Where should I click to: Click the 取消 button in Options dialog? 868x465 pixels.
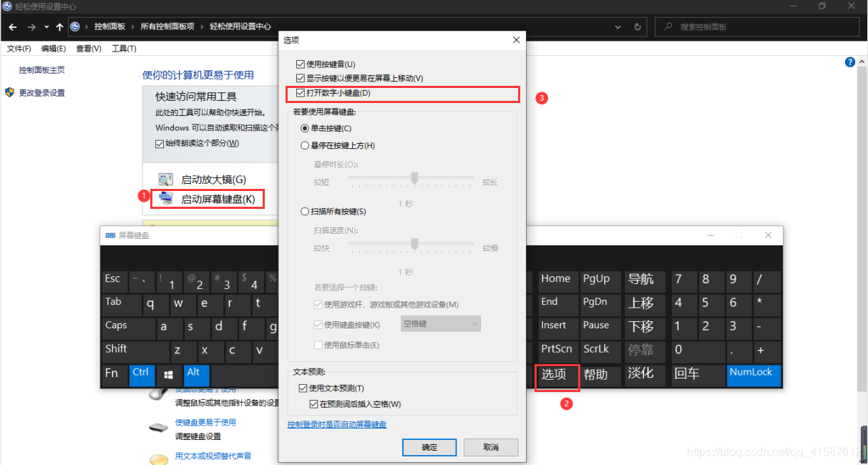pyautogui.click(x=491, y=447)
